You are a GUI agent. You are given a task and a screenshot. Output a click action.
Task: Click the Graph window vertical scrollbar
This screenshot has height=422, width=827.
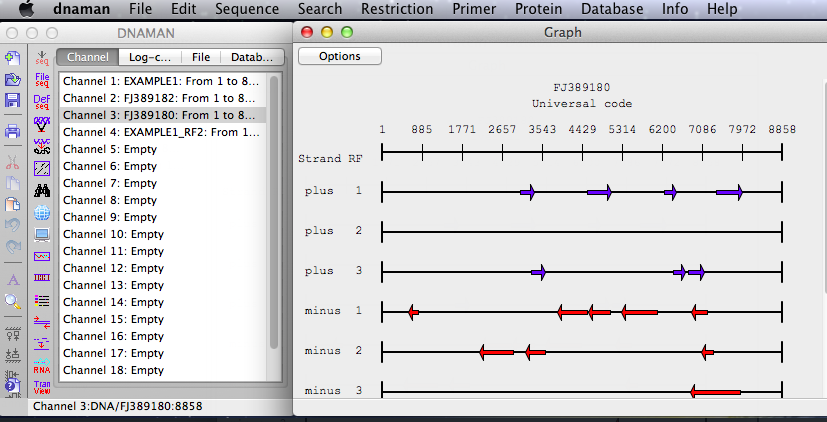tap(824, 185)
